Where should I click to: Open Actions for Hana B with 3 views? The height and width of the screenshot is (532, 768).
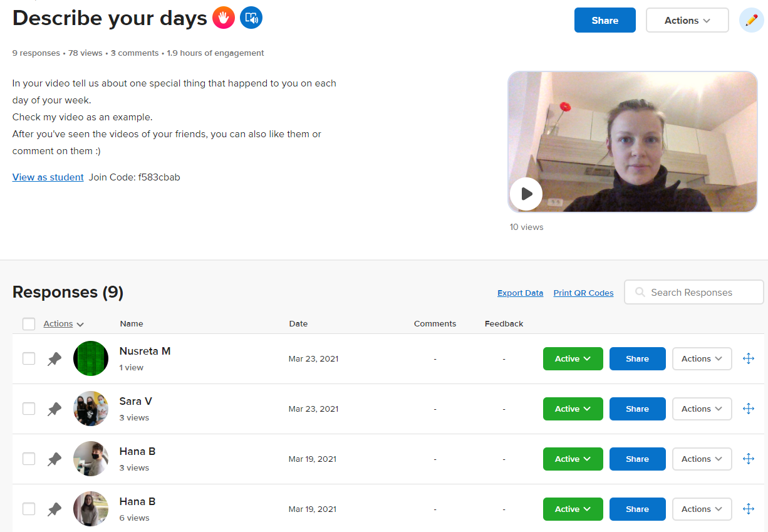(702, 459)
